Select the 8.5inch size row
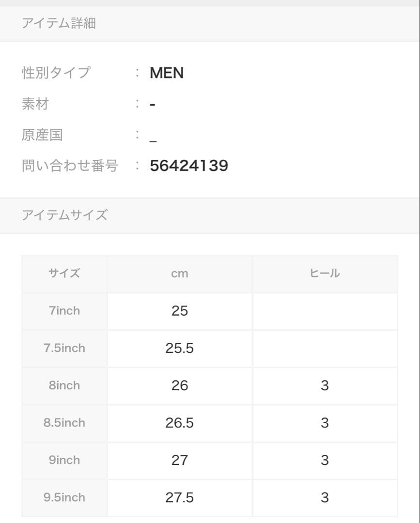 [64, 423]
